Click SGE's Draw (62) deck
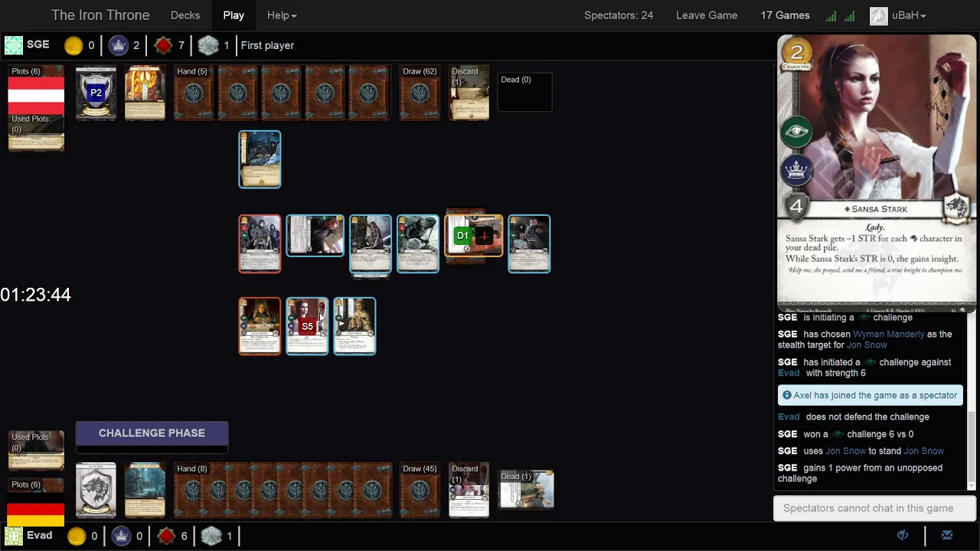Image resolution: width=980 pixels, height=551 pixels. (420, 93)
